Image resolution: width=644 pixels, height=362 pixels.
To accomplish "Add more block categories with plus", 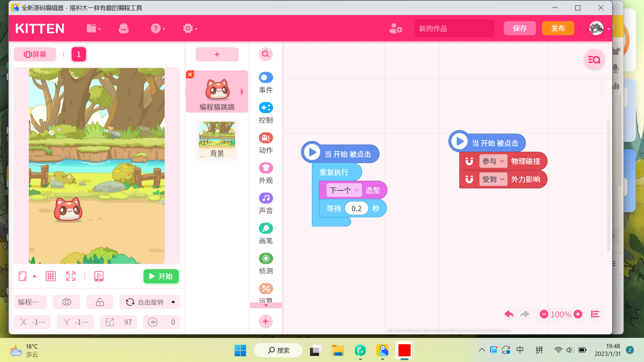I will [x=266, y=321].
